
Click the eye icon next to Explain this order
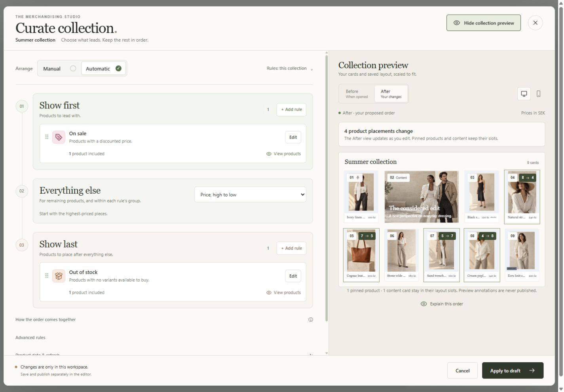(423, 304)
